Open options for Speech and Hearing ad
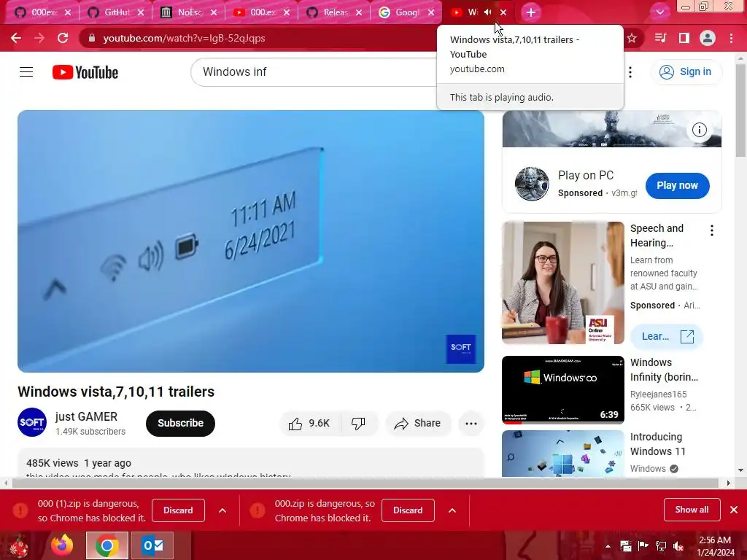Viewport: 747px width, 560px height. 712,230
